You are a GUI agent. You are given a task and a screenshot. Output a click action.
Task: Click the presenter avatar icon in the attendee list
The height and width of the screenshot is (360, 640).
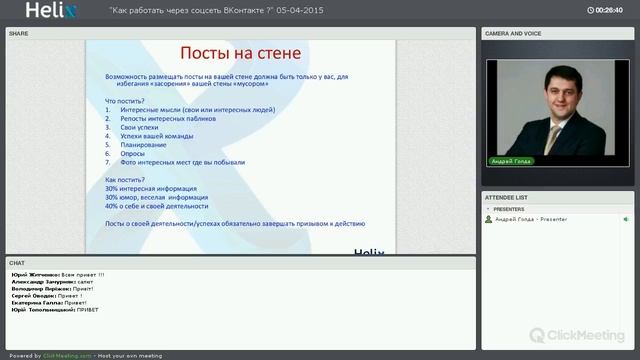[488, 219]
